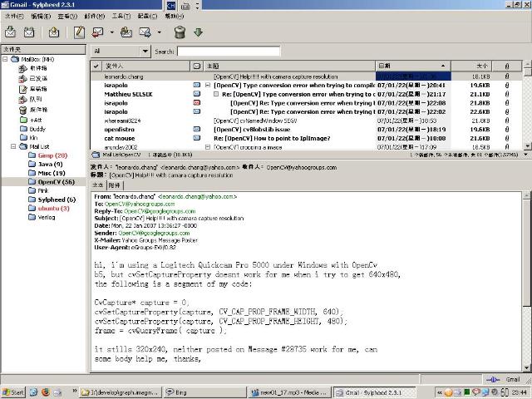Open the 配置(C) menu
Screen dimensions: 532x399
148,16
